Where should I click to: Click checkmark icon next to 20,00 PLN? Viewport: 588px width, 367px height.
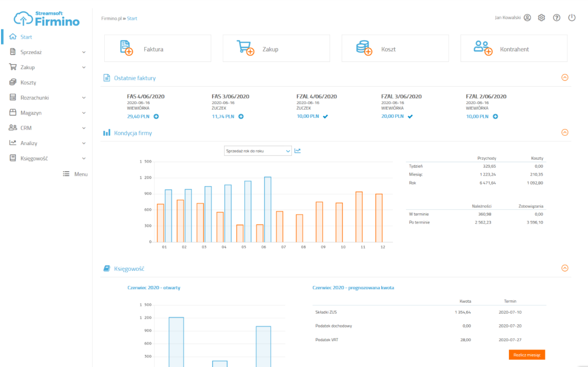click(x=410, y=116)
